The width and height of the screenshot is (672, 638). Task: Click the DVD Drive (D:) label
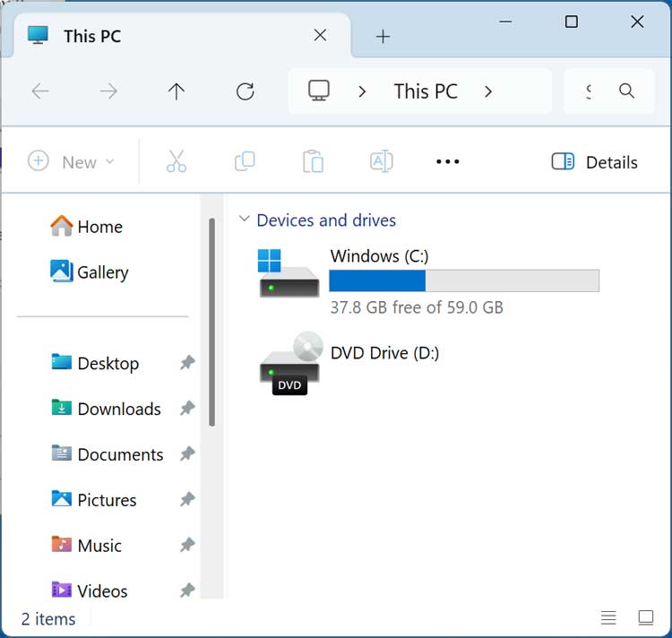click(385, 353)
